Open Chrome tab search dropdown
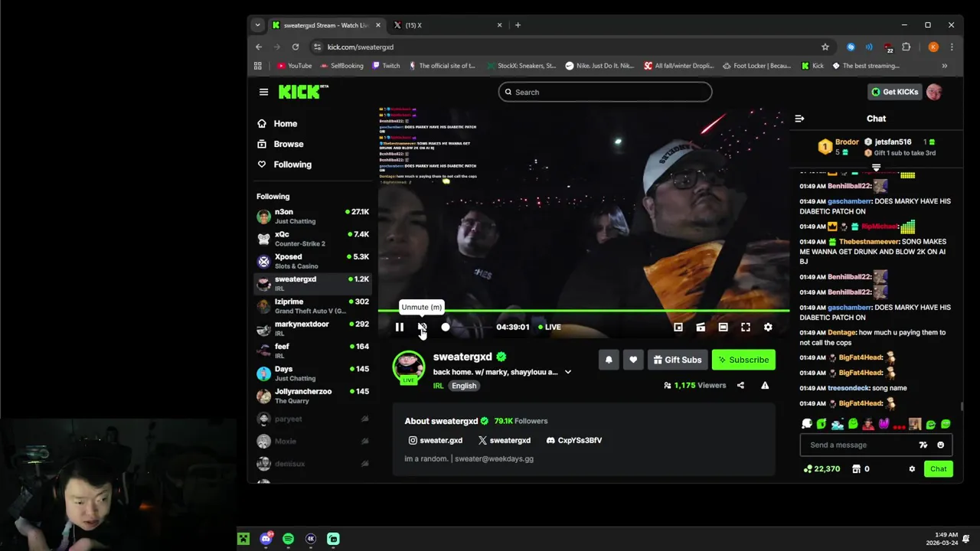 click(257, 25)
